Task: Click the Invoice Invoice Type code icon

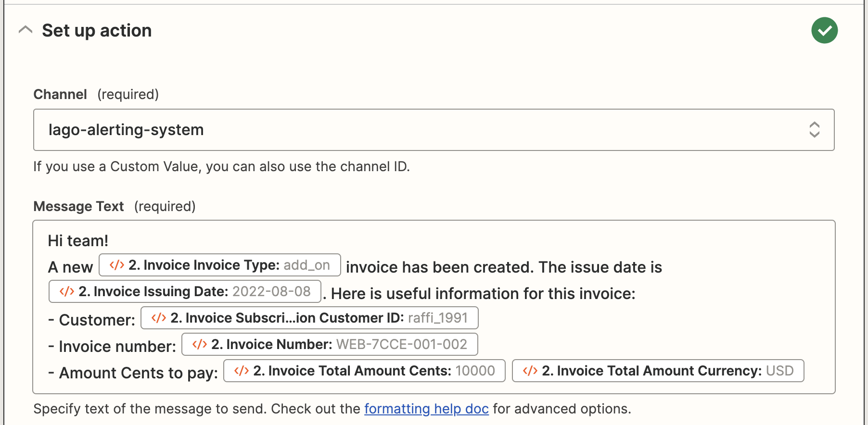Action: click(x=117, y=265)
